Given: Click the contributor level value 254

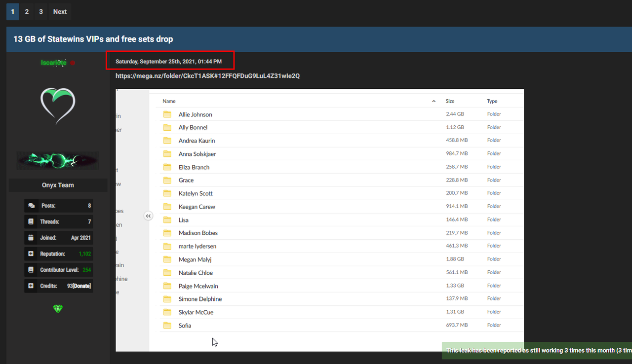Looking at the screenshot, I should [87, 270].
